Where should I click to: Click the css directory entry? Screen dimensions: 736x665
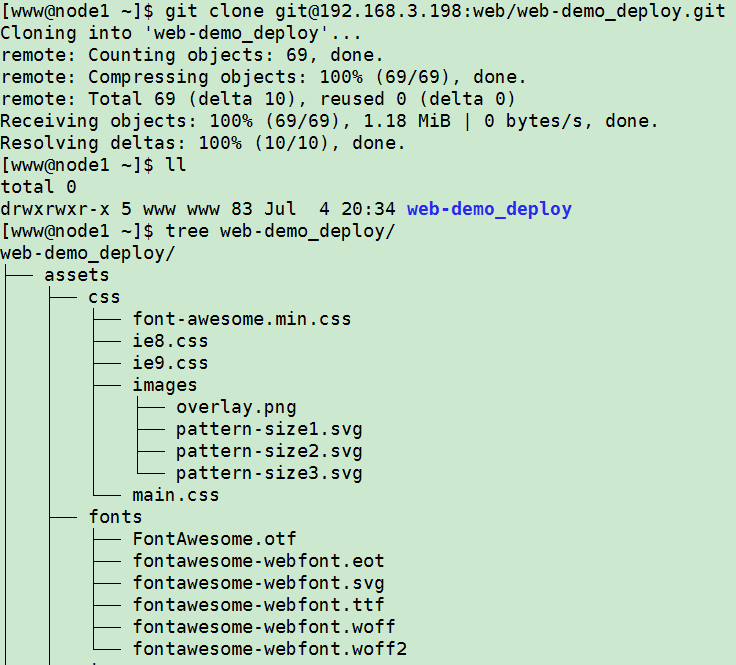[104, 297]
